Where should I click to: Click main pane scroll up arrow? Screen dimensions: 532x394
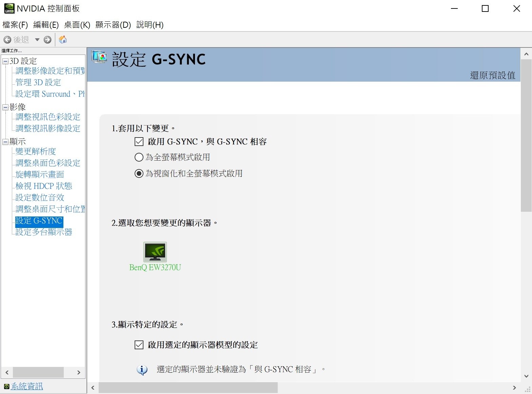pos(526,54)
